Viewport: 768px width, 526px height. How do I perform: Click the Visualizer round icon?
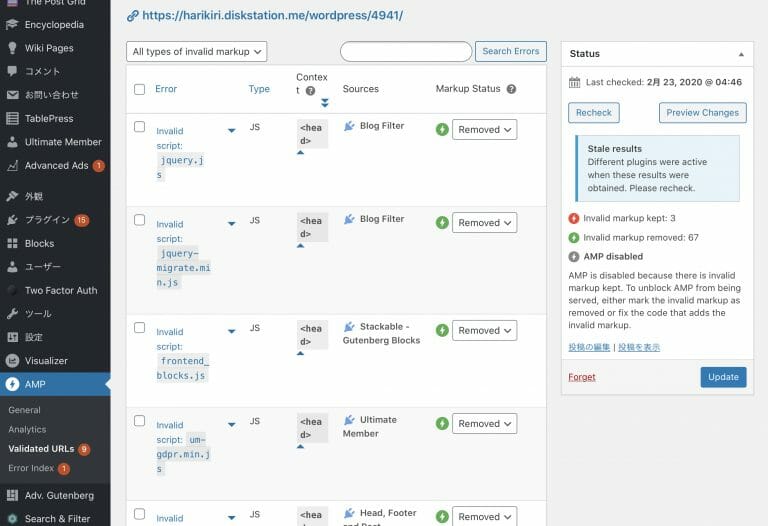[x=12, y=360]
